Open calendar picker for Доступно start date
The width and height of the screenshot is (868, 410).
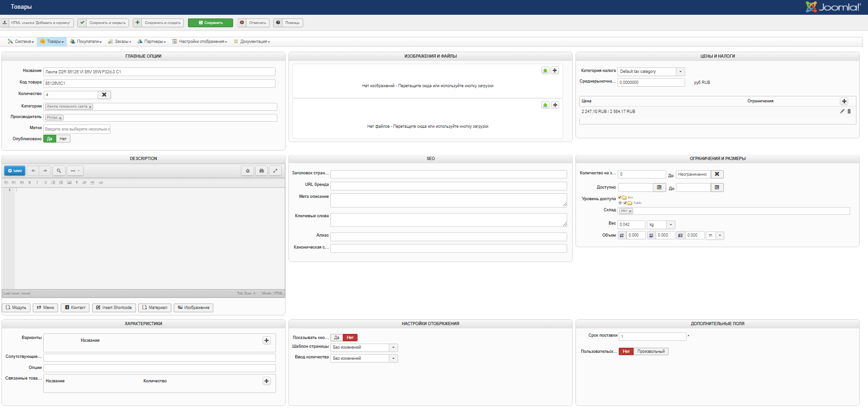(x=659, y=188)
